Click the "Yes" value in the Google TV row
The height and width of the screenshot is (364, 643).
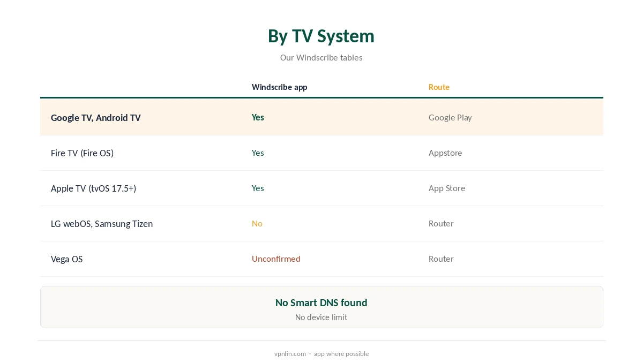tap(258, 117)
